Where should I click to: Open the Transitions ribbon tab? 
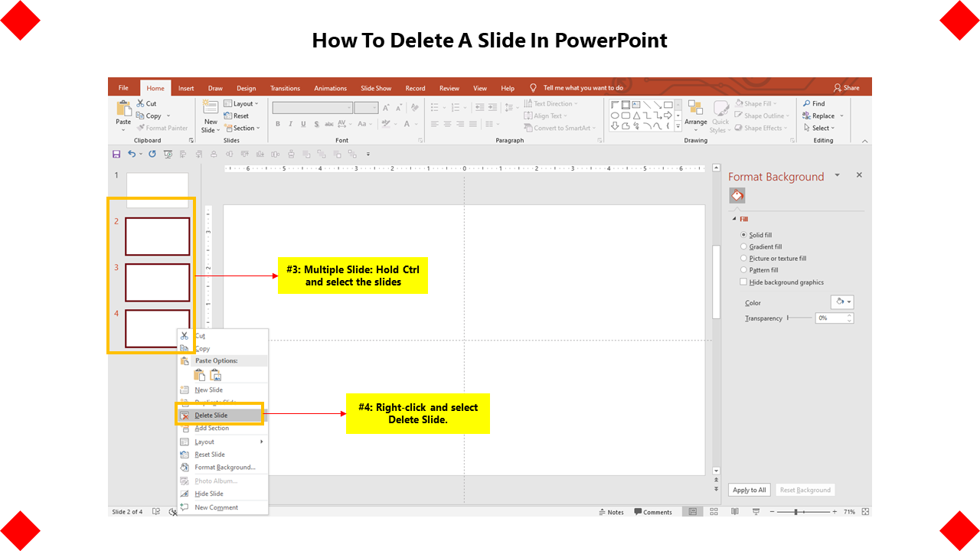pyautogui.click(x=285, y=88)
